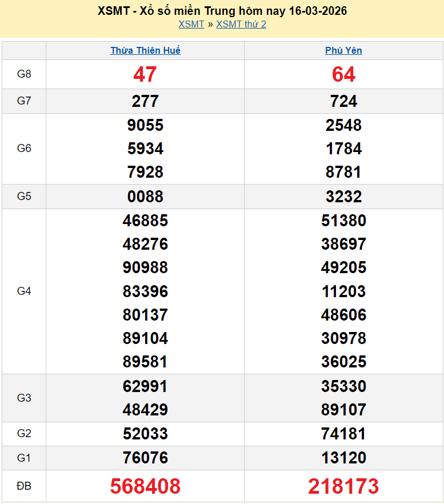The image size is (444, 504).
Task: Click the G2 number 52033
Action: [x=145, y=434]
